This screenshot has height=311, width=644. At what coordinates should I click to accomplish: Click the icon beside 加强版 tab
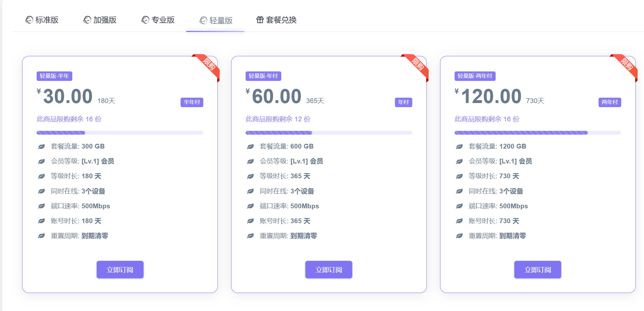click(87, 20)
